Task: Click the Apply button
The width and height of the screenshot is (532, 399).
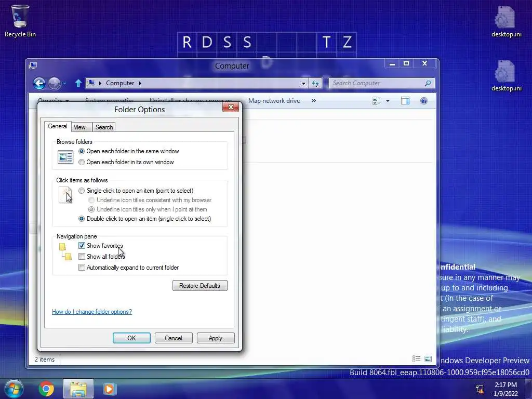Action: [216, 338]
